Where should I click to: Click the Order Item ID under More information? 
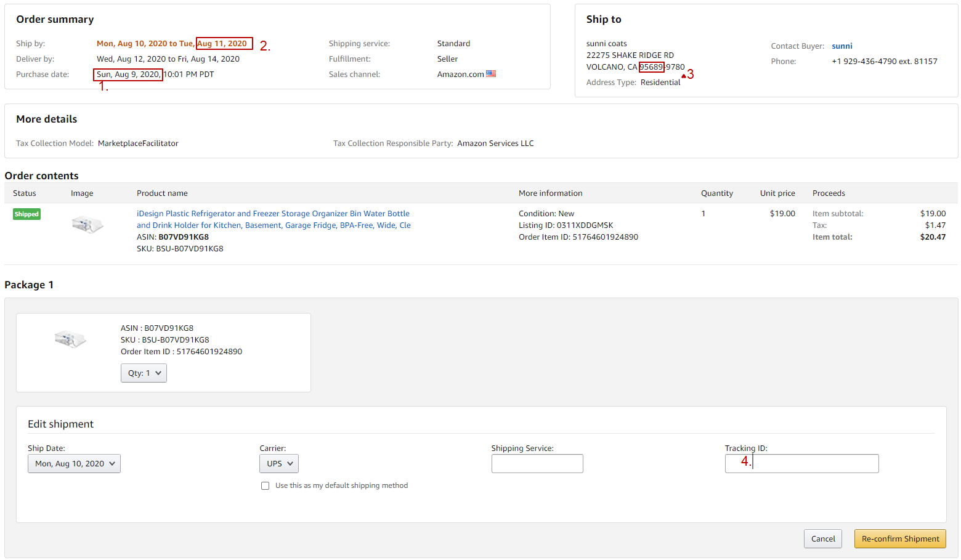578,237
